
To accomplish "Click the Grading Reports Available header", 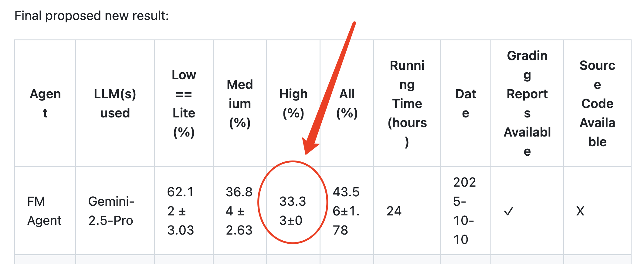I will click(x=527, y=103).
